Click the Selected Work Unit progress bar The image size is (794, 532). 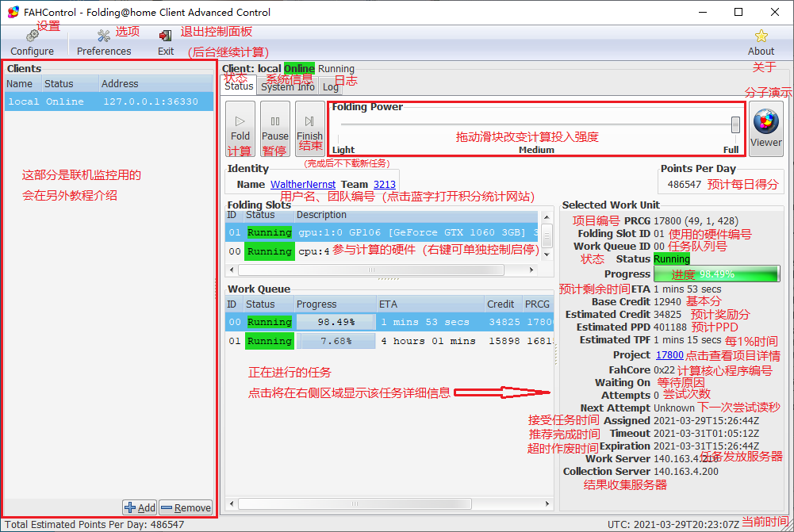tap(716, 274)
